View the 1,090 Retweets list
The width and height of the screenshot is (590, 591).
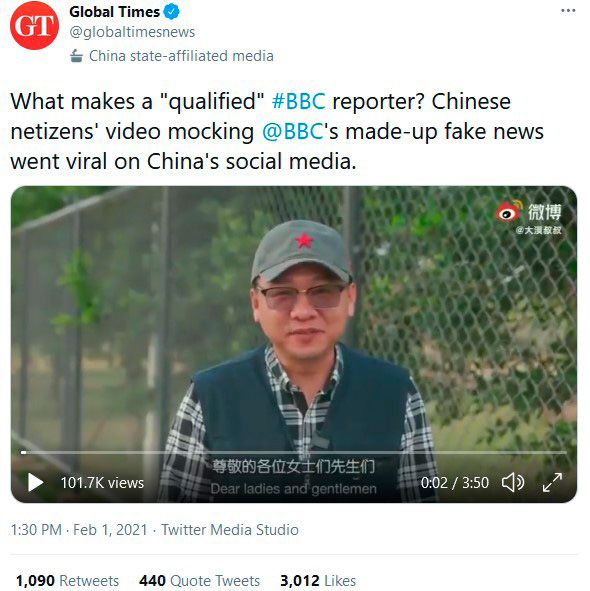(67, 580)
